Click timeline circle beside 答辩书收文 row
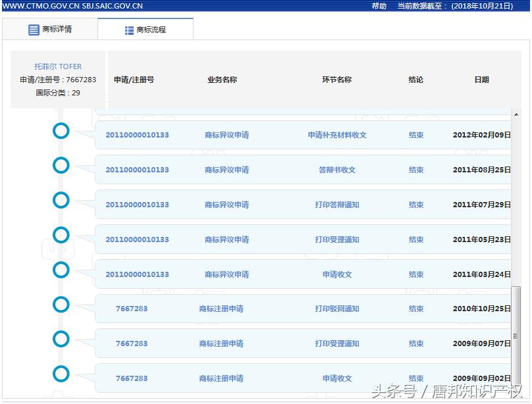This screenshot has height=404, width=532. click(61, 165)
